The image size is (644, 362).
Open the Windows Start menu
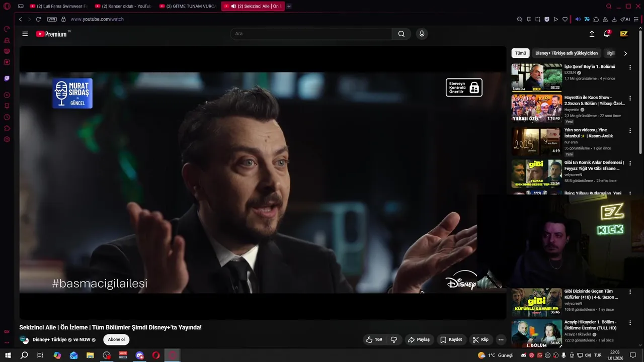click(8, 355)
